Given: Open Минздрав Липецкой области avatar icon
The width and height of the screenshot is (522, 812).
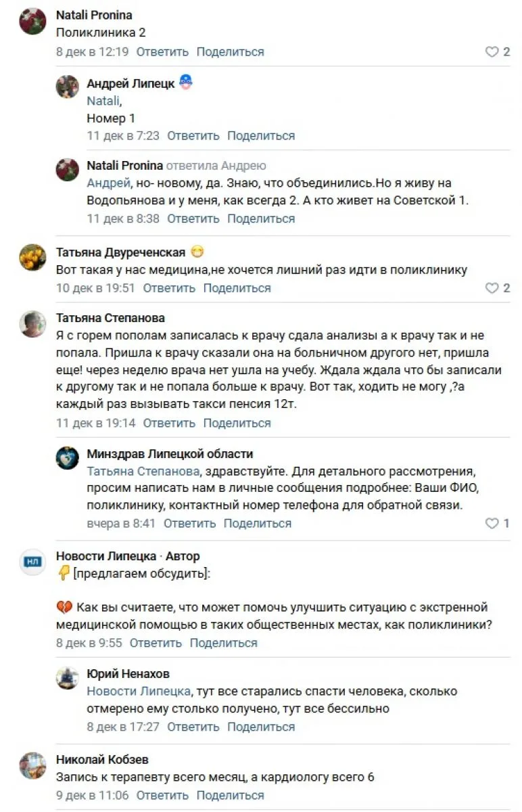Looking at the screenshot, I should pyautogui.click(x=67, y=458).
